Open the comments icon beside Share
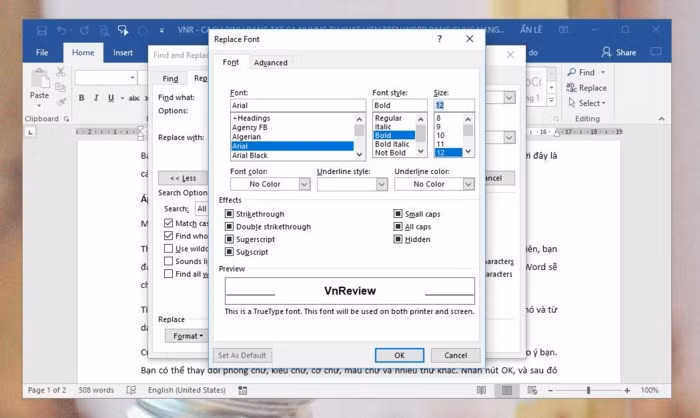Image resolution: width=700 pixels, height=418 pixels. pos(655,52)
